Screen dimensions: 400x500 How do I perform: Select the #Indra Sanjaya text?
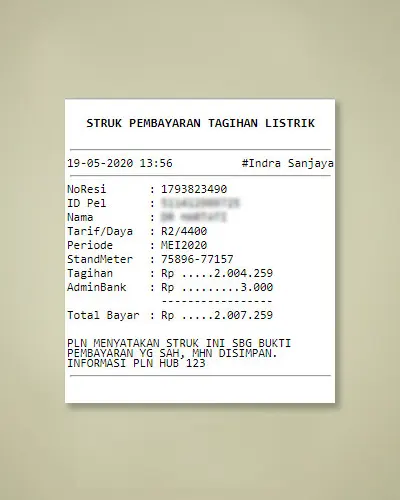[287, 163]
